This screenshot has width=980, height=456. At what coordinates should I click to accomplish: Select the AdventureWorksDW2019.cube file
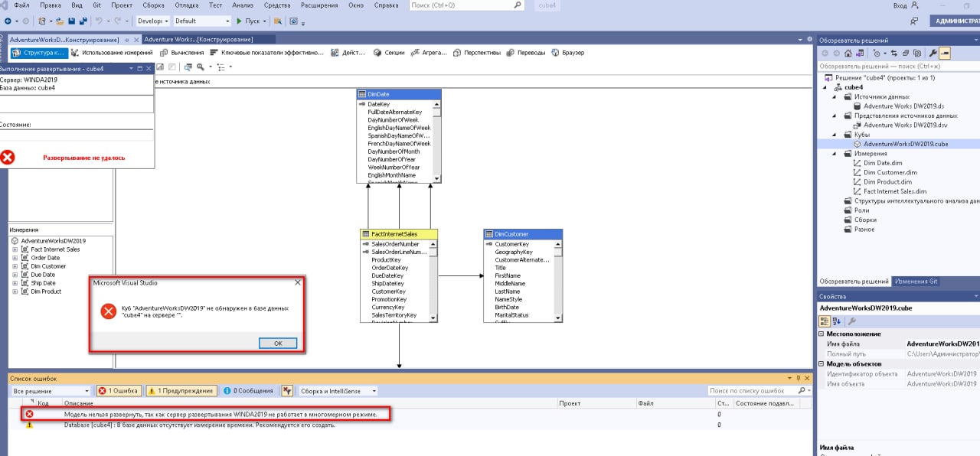[x=900, y=144]
